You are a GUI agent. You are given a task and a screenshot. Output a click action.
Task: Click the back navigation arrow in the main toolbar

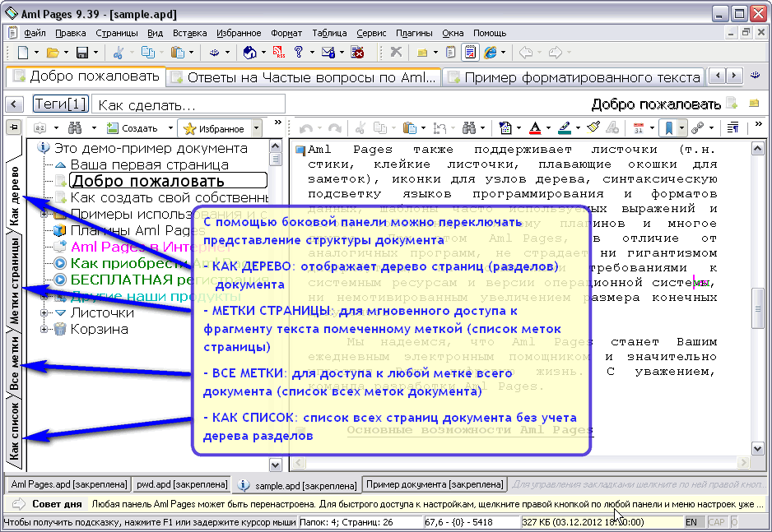(526, 52)
